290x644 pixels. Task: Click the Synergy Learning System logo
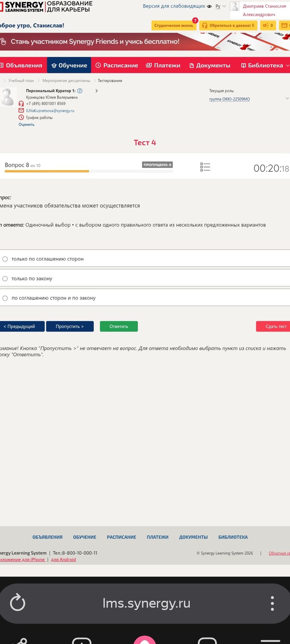45,6
